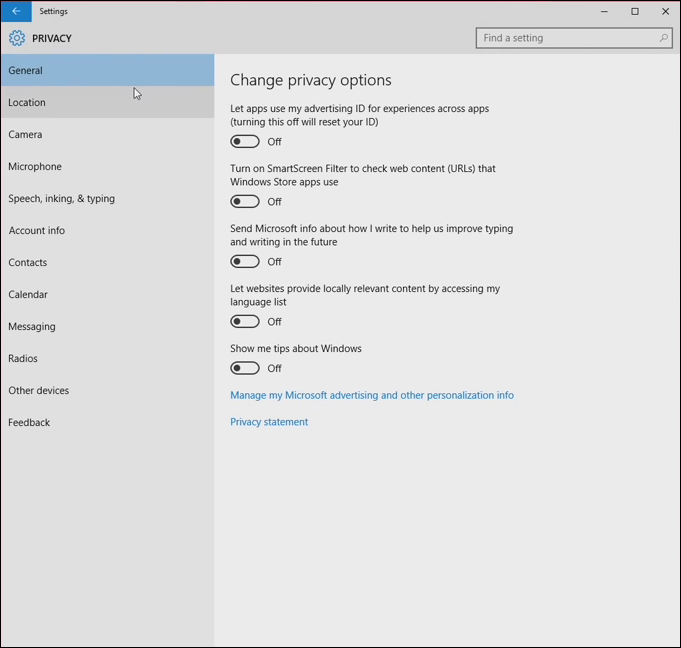Image resolution: width=681 pixels, height=648 pixels.
Task: Toggle Show me tips about Windows
Action: pos(245,368)
